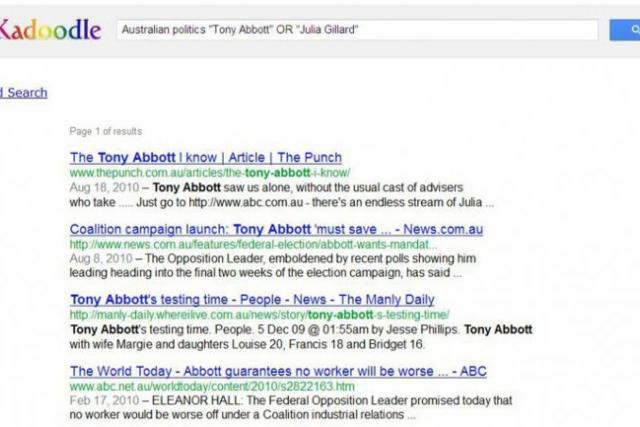Click the Kadoodle rainbow logo
Viewport: 640px width, 427px height.
pyautogui.click(x=50, y=30)
